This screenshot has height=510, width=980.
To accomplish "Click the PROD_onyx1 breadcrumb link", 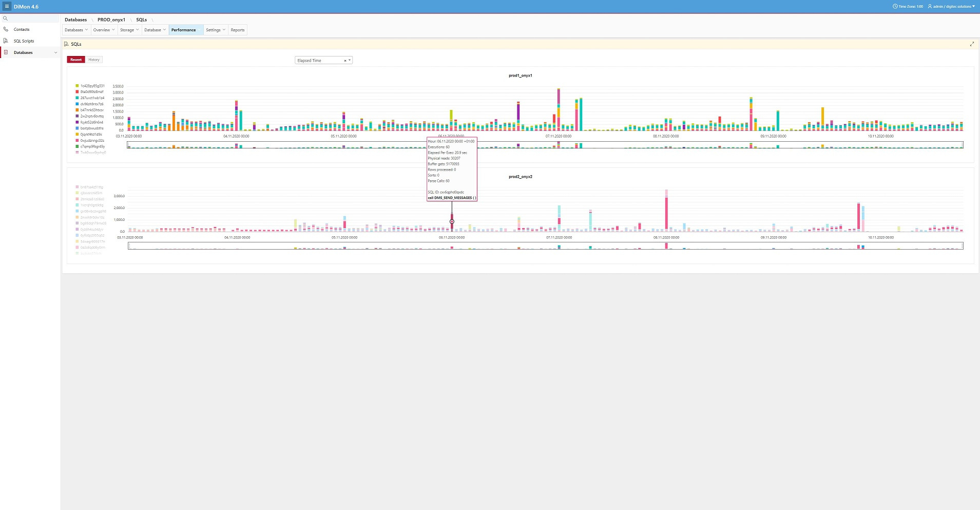I will point(111,20).
